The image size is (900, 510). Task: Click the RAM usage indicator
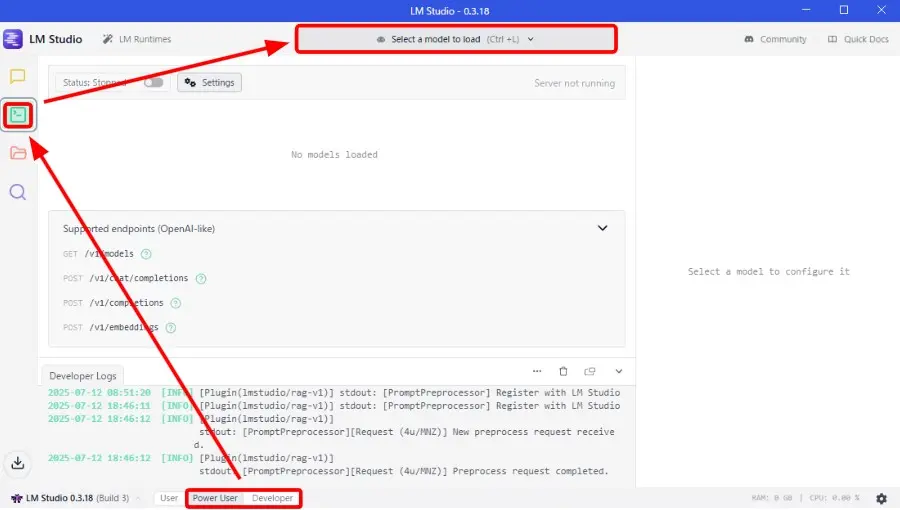coord(771,498)
